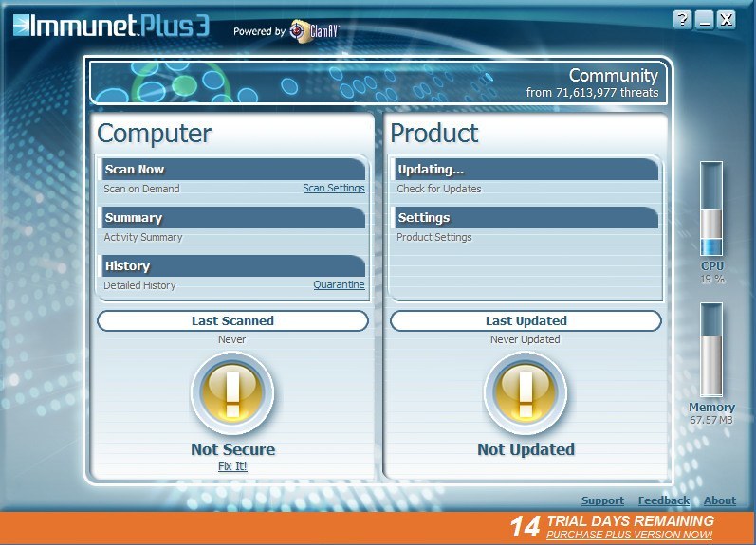The image size is (756, 545).
Task: Open the Summary section
Action: (233, 217)
